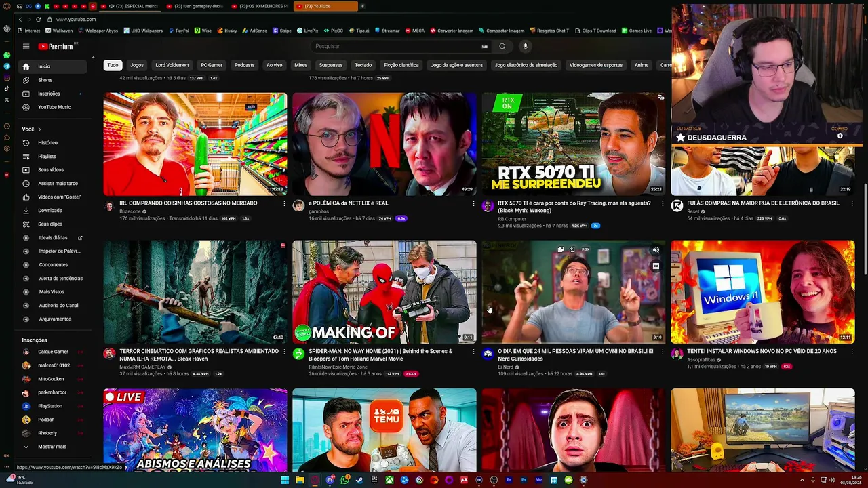This screenshot has height=488, width=868.
Task: Open the YouTube hamburger guide menu
Action: pyautogui.click(x=26, y=46)
